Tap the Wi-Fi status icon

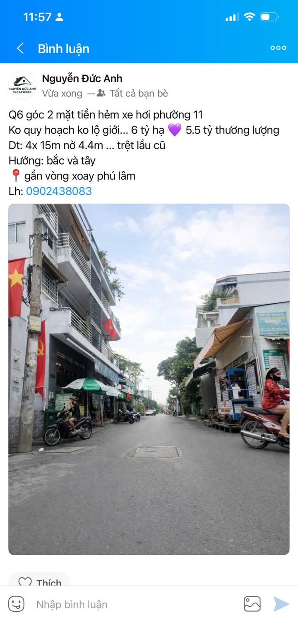point(249,17)
